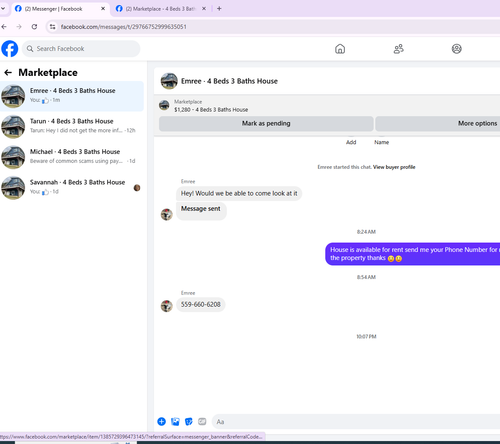Open a new browser tab with plus

(219, 9)
